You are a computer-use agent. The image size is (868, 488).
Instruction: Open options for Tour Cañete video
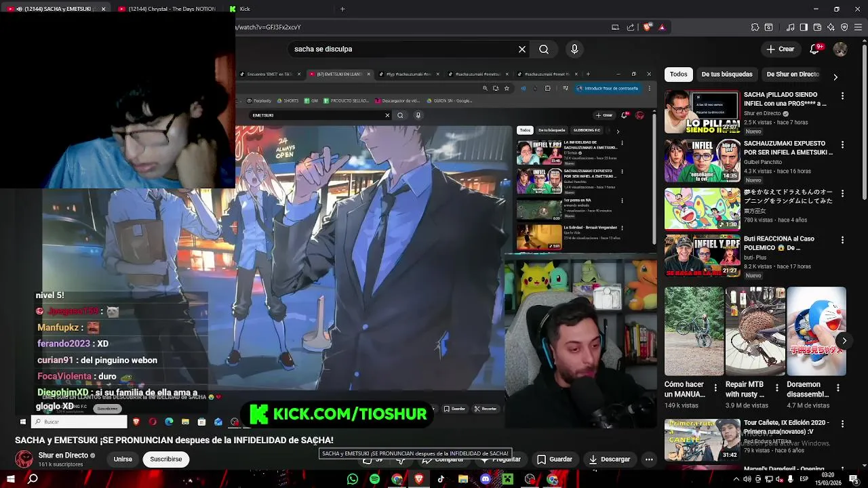(x=842, y=424)
